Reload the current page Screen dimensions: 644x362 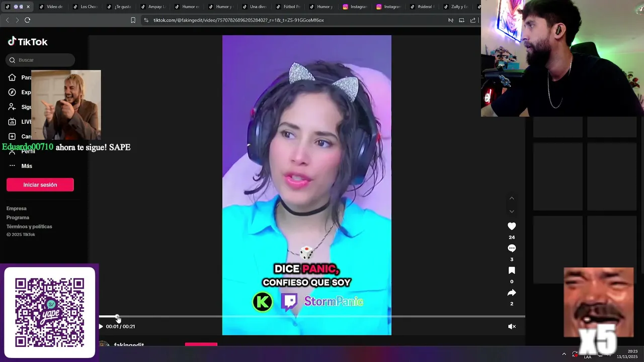pyautogui.click(x=27, y=20)
